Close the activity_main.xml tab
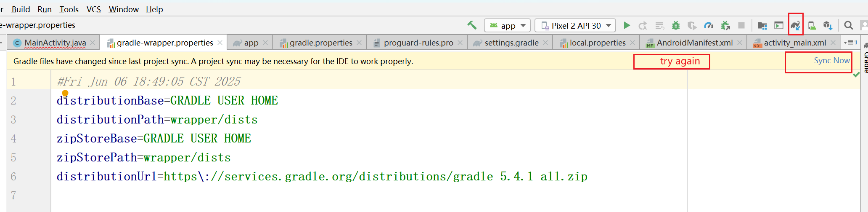Viewport: 868px width, 212px height. coord(833,43)
